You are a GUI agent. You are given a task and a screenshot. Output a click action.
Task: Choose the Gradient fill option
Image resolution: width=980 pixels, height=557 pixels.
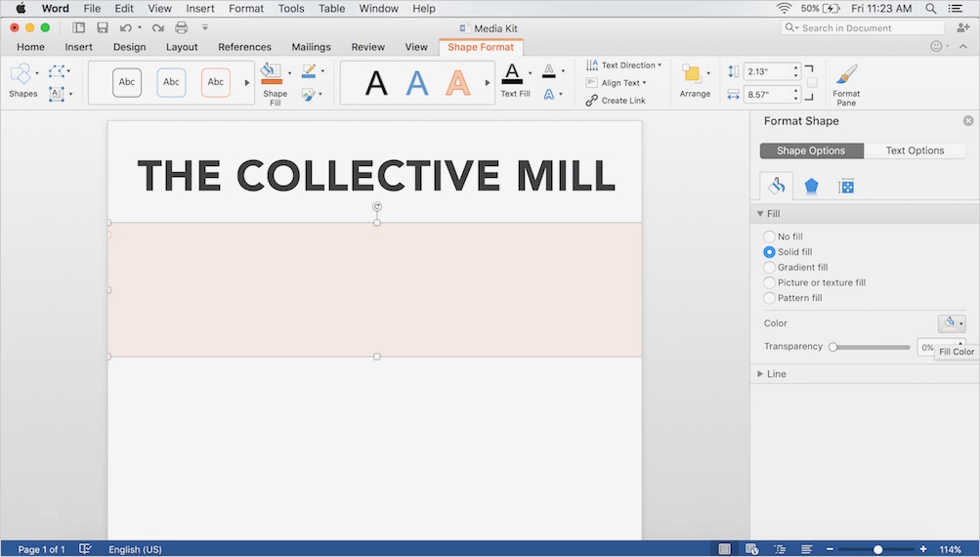click(x=770, y=268)
